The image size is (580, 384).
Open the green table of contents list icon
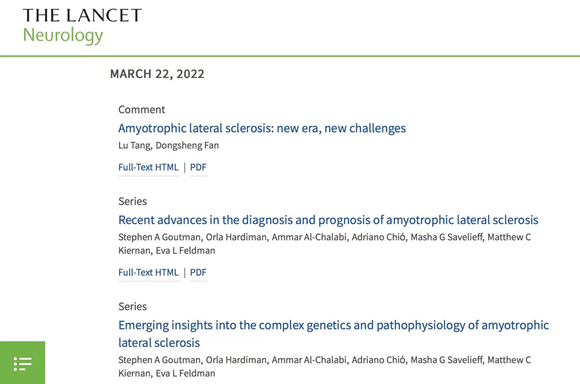tap(23, 363)
